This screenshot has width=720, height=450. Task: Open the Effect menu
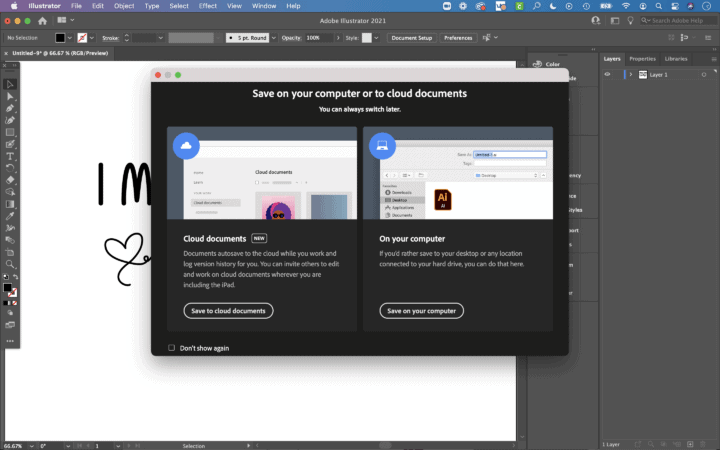tap(208, 6)
